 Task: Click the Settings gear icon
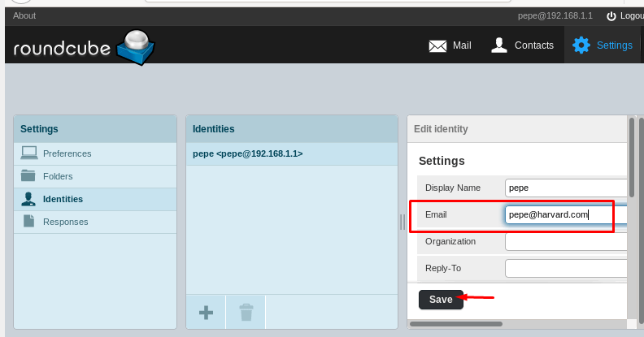581,45
